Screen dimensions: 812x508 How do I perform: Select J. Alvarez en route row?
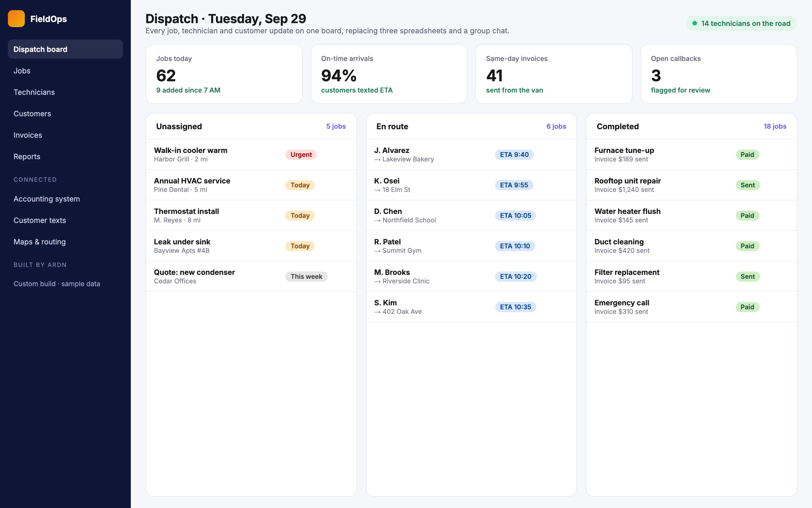471,155
